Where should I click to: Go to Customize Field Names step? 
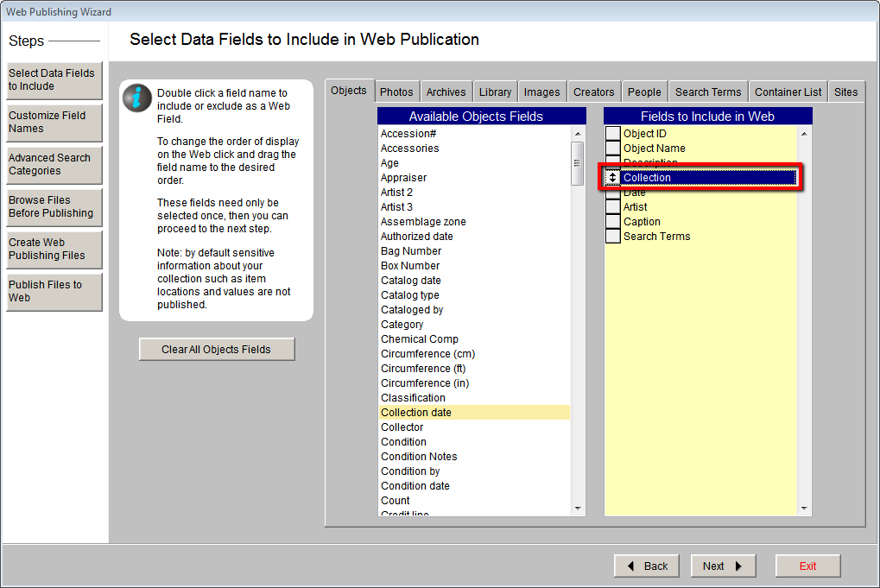[x=54, y=123]
